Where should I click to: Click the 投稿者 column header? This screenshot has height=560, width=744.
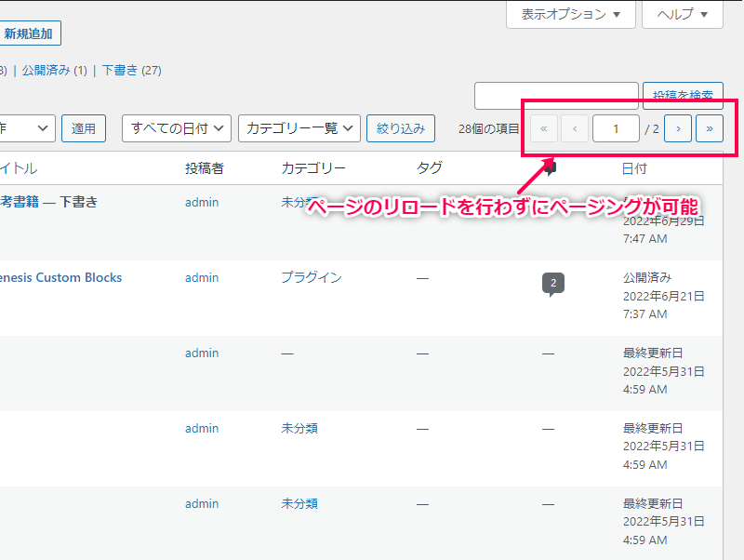click(204, 168)
